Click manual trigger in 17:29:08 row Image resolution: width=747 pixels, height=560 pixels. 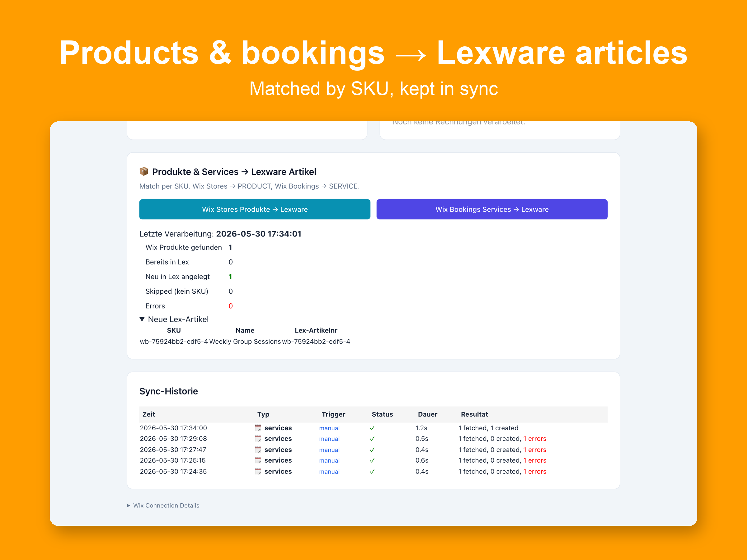coord(329,439)
